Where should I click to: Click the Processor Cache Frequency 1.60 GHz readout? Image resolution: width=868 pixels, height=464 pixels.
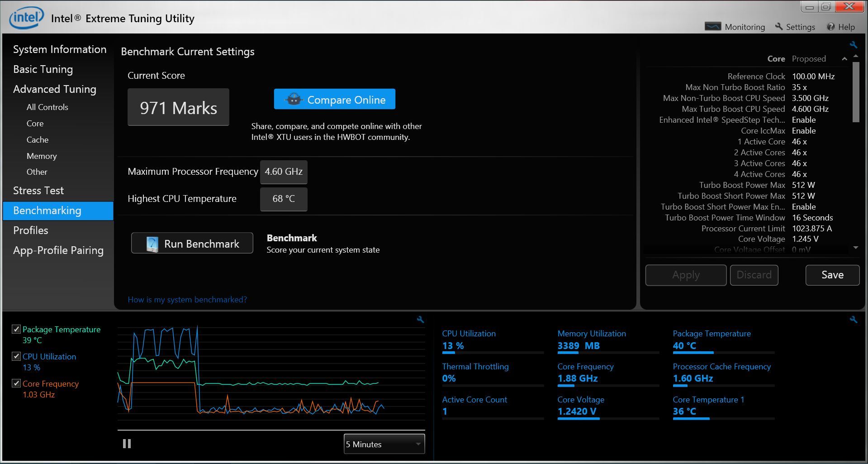[693, 378]
